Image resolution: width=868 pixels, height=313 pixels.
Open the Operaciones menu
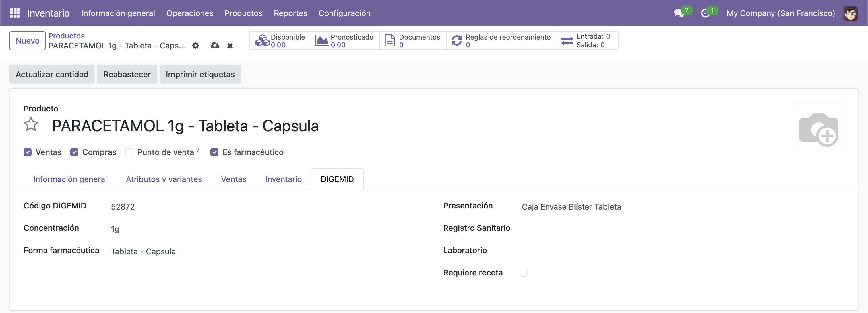tap(190, 13)
